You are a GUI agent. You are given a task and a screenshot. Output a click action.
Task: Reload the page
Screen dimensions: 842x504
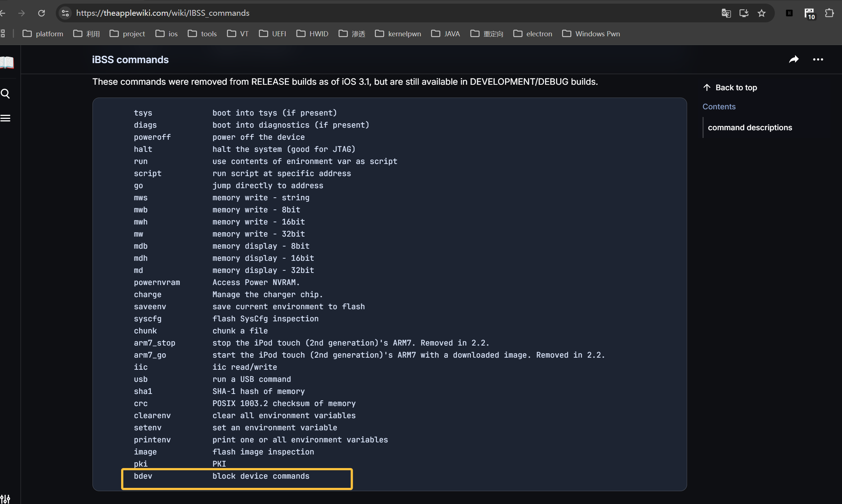click(41, 13)
